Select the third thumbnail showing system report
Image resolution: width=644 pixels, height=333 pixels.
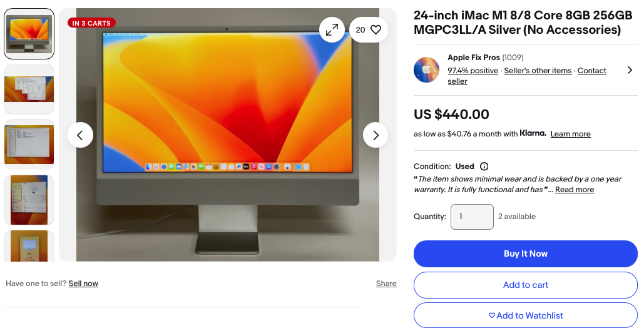29,145
